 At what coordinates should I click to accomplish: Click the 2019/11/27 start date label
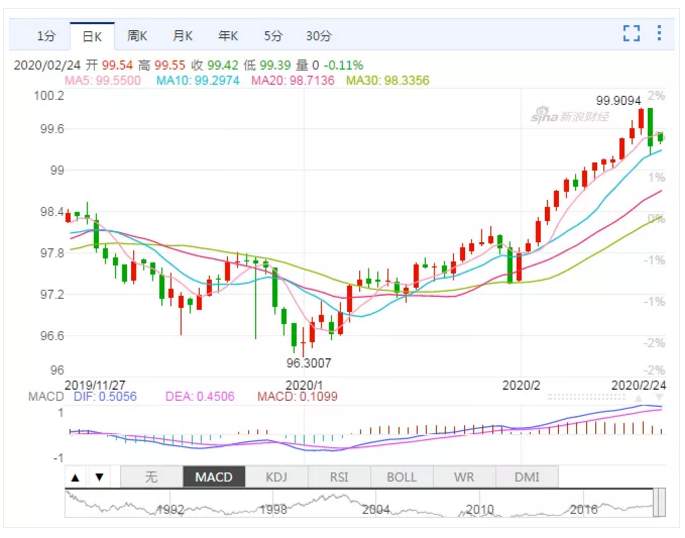click(95, 386)
